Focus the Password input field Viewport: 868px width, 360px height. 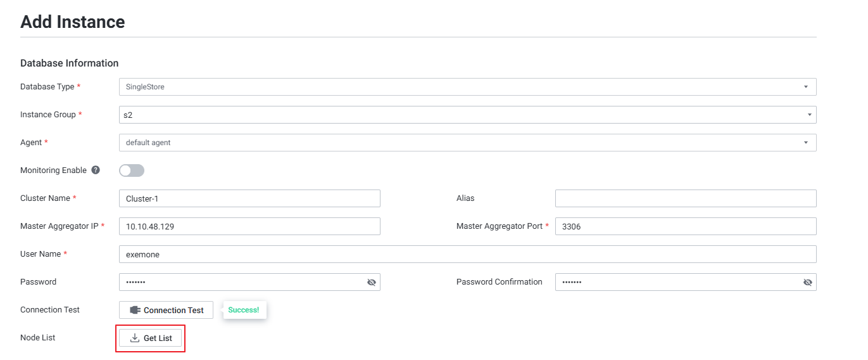(241, 282)
